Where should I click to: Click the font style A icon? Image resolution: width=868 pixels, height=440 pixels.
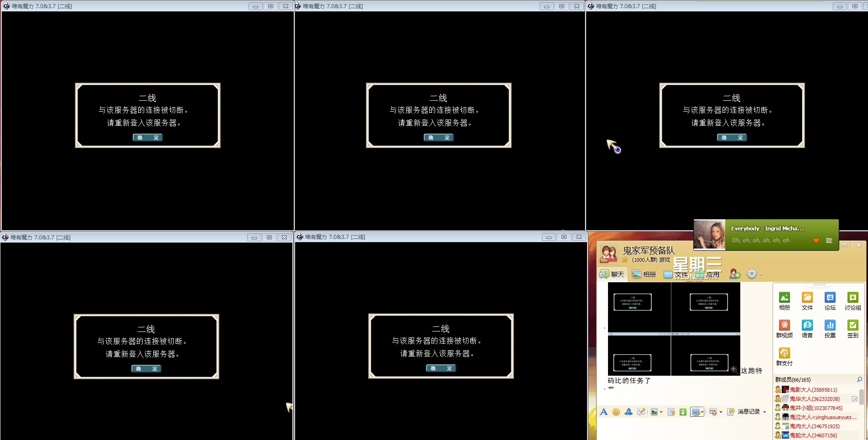pos(603,412)
